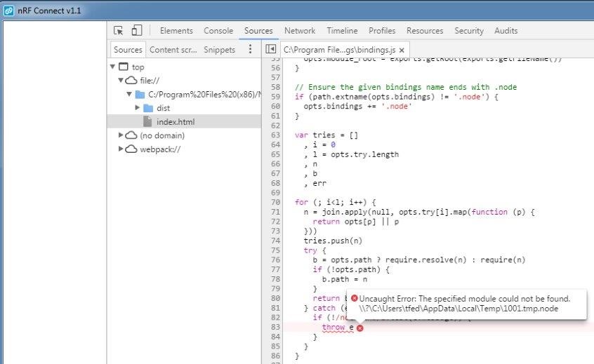Select the Content scripts sub-tab
The image size is (594, 364).
[173, 50]
